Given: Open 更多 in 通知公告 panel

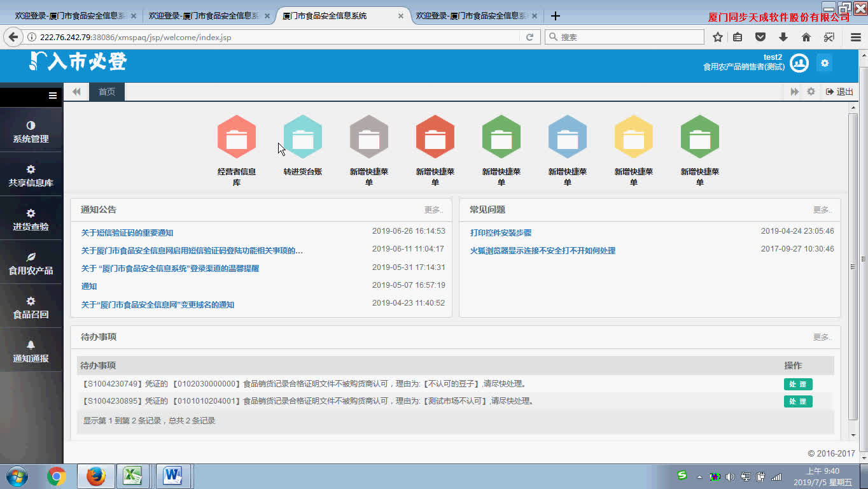Looking at the screenshot, I should [434, 209].
